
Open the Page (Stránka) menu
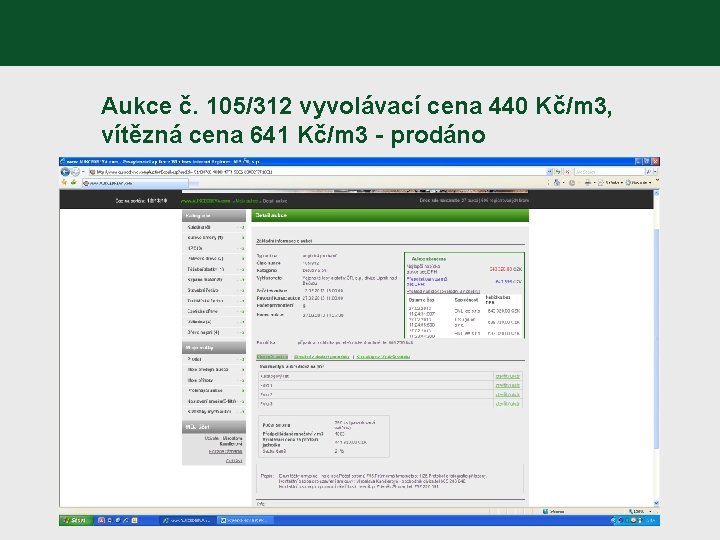610,183
